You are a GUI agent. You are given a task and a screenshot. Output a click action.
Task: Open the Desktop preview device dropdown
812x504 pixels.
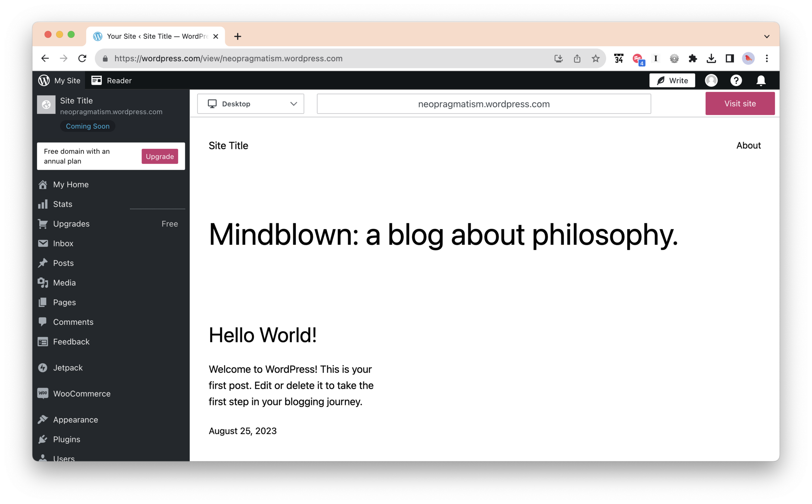251,104
